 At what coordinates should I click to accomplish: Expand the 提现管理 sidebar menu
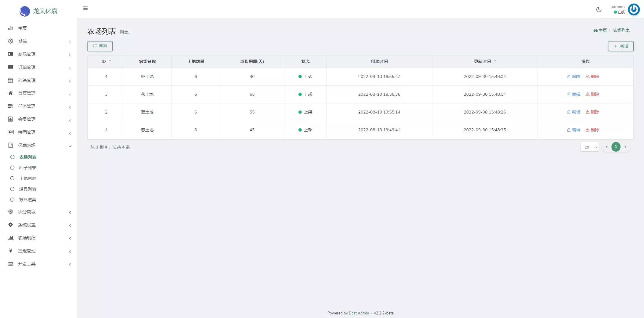tap(27, 251)
